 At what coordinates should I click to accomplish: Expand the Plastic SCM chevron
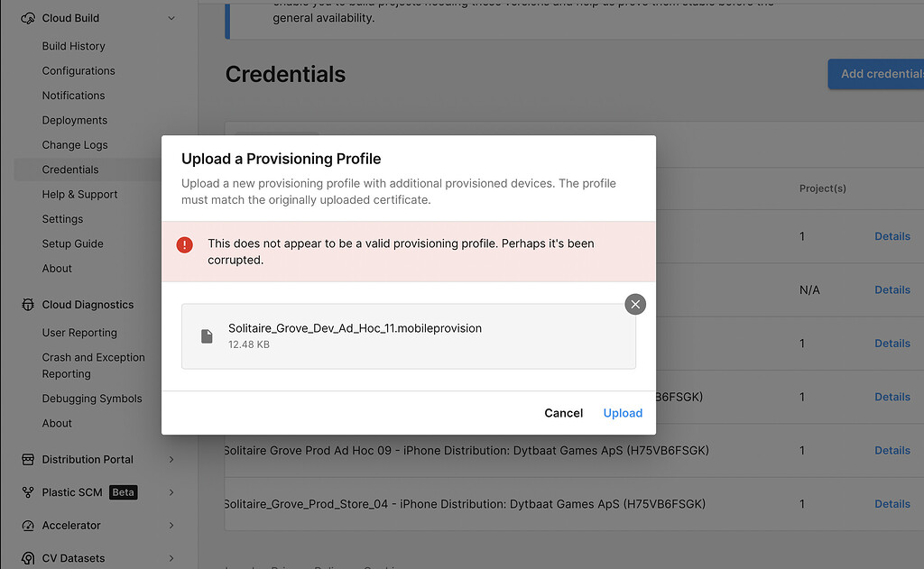(171, 492)
